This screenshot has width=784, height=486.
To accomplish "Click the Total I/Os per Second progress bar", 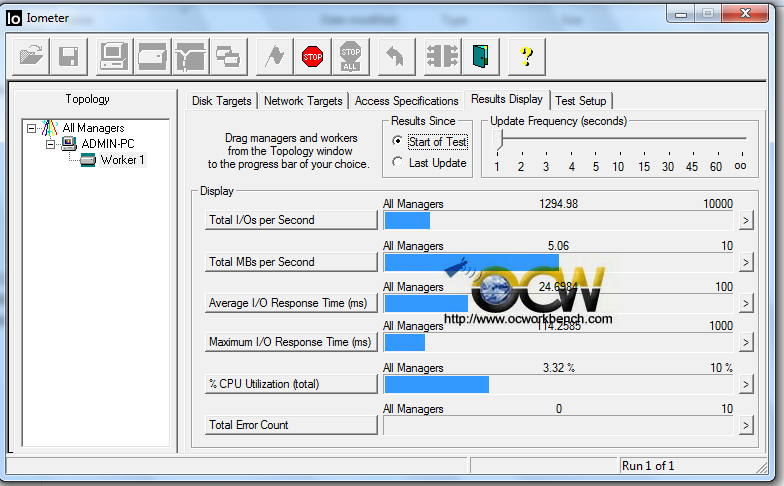I will [558, 220].
